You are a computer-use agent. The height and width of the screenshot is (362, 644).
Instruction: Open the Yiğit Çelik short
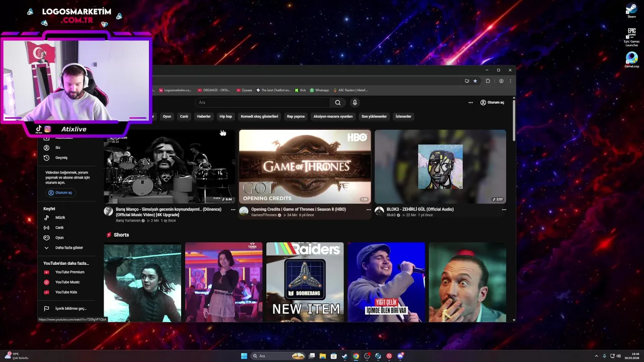tap(386, 282)
